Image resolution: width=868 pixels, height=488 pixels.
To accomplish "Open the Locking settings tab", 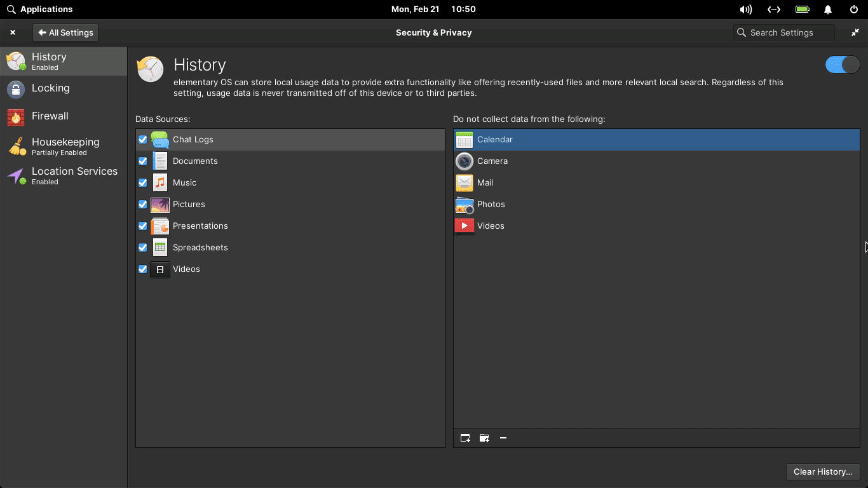I will (x=51, y=88).
